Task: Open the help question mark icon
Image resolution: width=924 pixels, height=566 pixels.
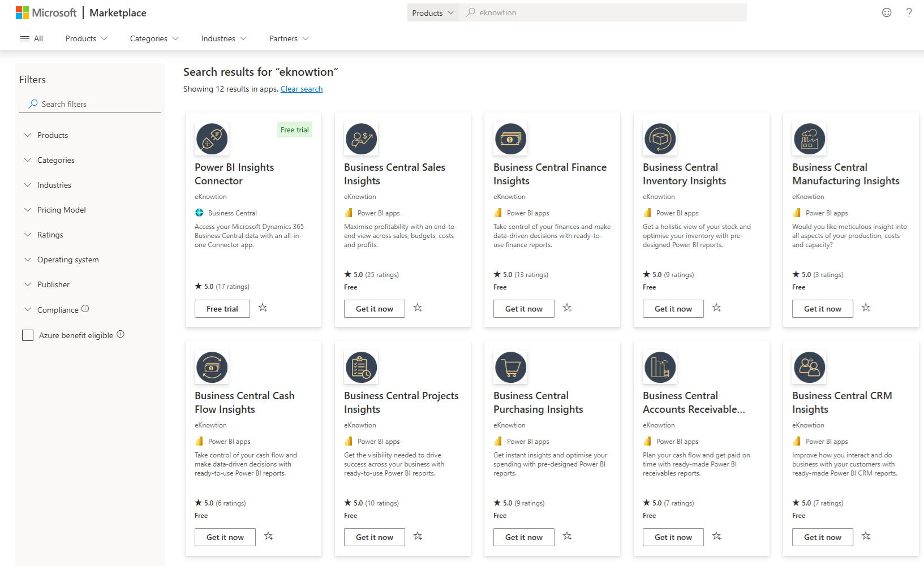Action: click(909, 12)
